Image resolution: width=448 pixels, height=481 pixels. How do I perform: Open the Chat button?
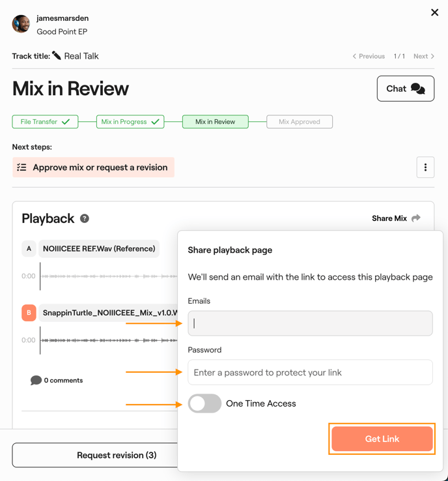point(405,89)
